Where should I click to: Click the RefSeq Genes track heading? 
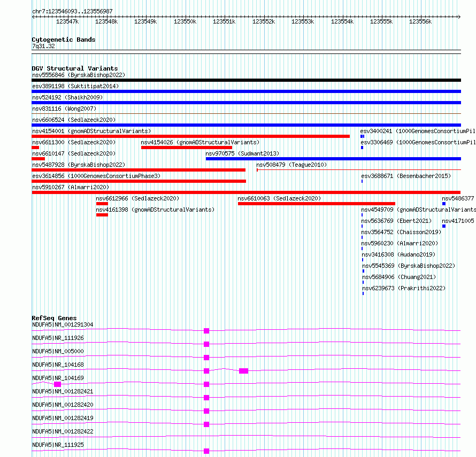(54, 318)
